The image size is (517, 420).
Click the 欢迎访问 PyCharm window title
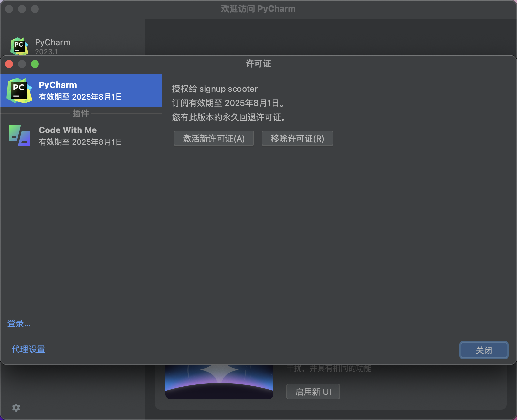pos(258,9)
